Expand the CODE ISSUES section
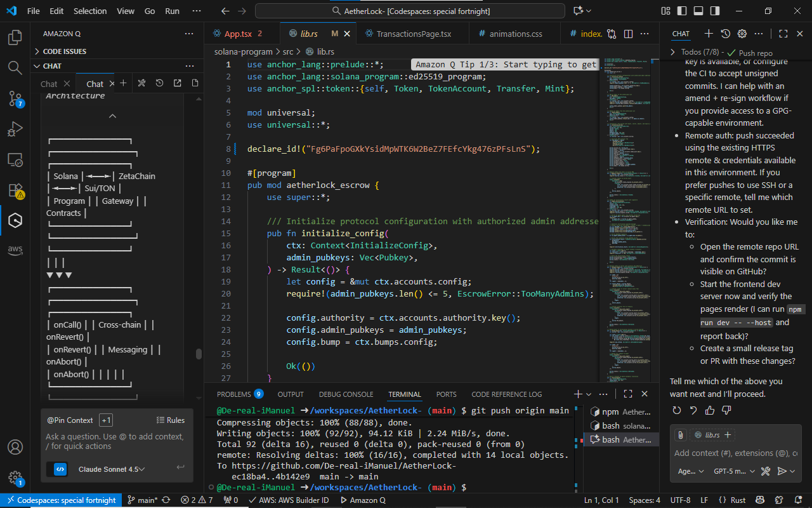 [65, 51]
